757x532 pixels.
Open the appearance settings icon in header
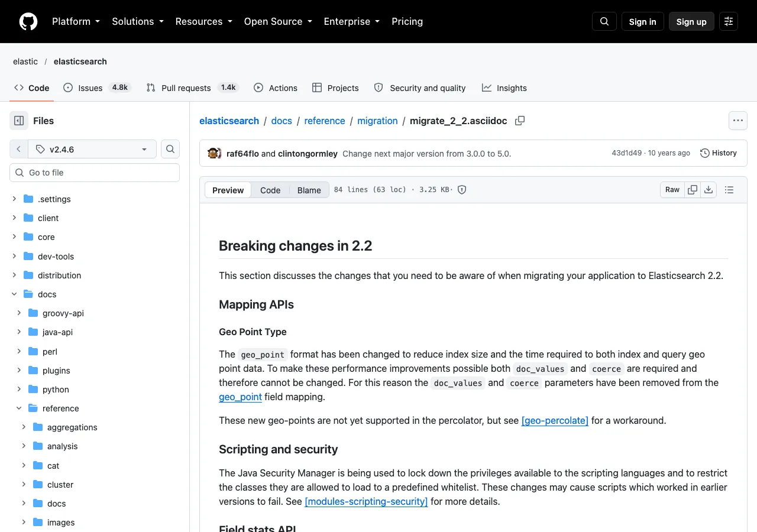coord(729,21)
